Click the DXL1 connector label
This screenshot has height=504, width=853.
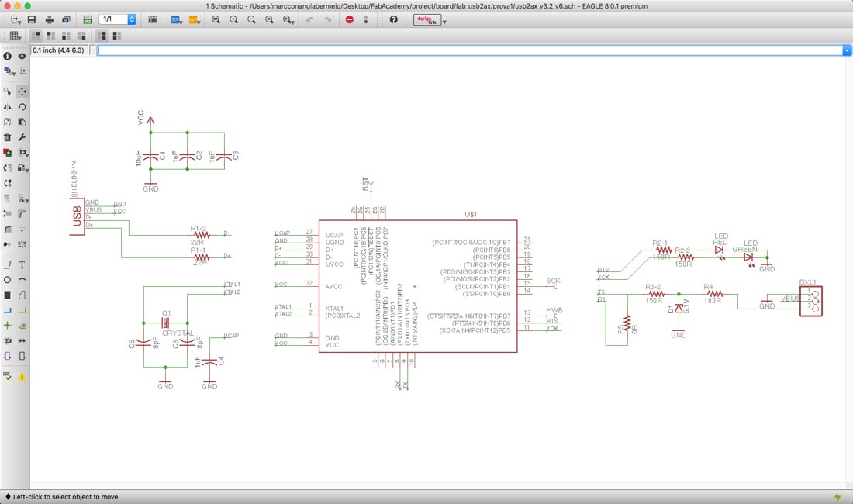[807, 282]
